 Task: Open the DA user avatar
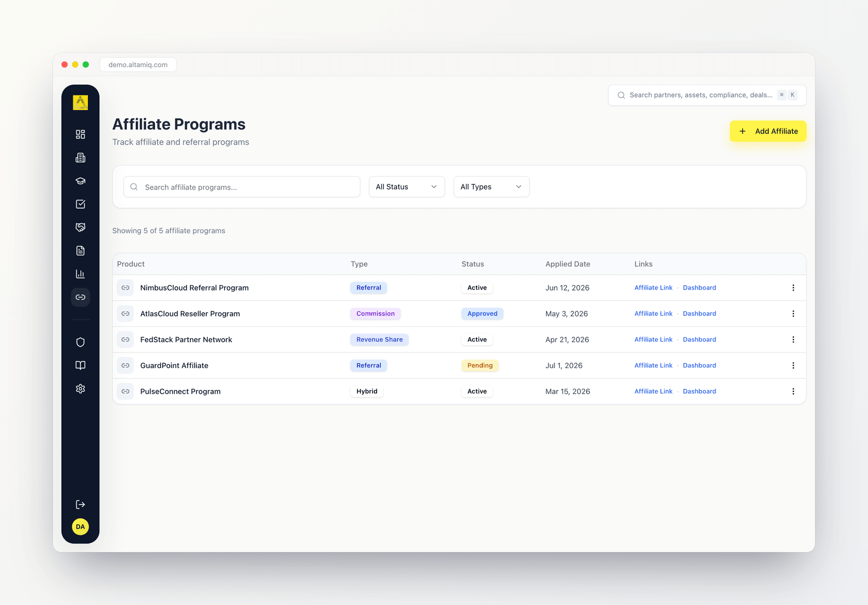(x=80, y=527)
